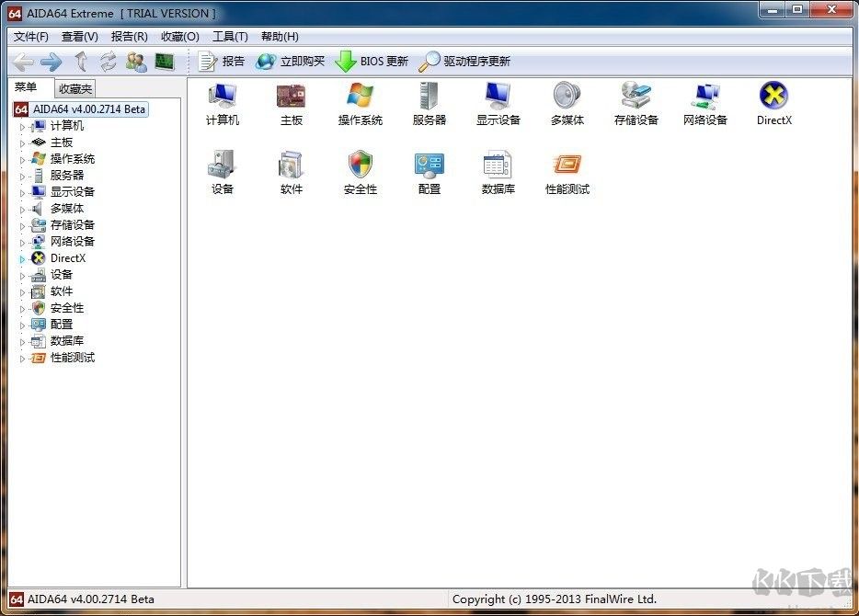The image size is (859, 616).
Task: Select 安全性 in the left tree
Action: click(67, 308)
